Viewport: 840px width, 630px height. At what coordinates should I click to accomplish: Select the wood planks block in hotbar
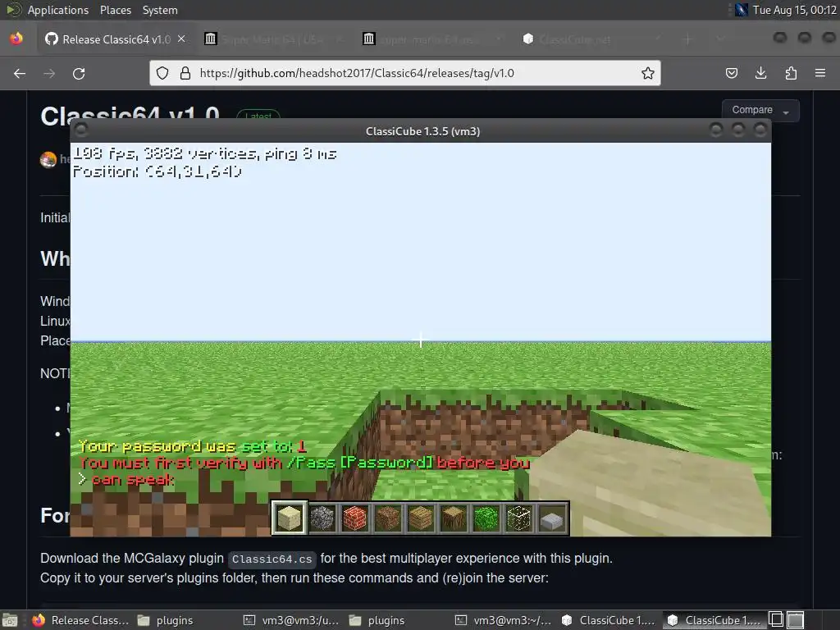click(x=421, y=518)
